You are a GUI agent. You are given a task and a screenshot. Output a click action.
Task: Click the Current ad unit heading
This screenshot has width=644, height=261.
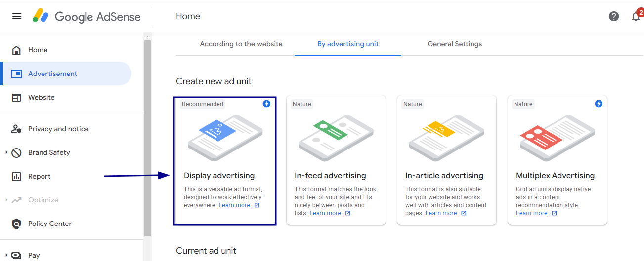pyautogui.click(x=206, y=251)
